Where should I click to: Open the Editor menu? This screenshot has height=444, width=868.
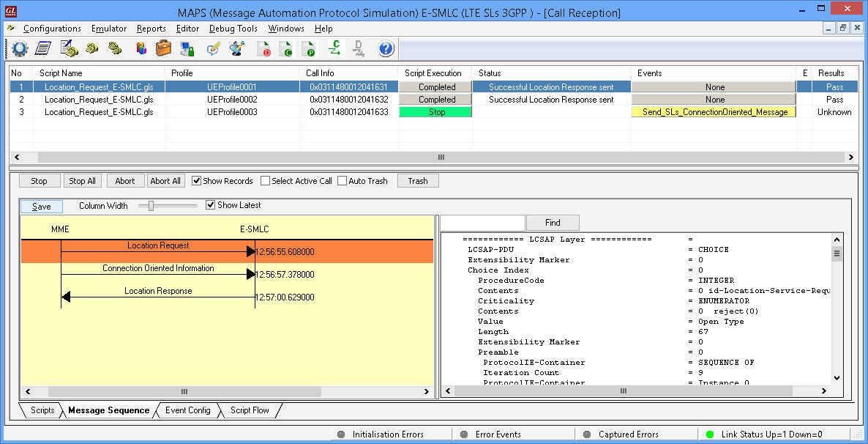(187, 29)
